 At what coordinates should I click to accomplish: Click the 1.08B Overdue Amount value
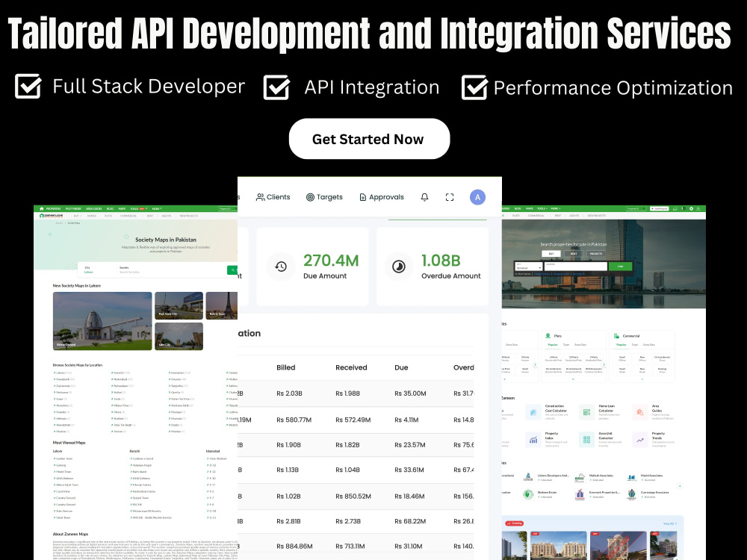441,261
